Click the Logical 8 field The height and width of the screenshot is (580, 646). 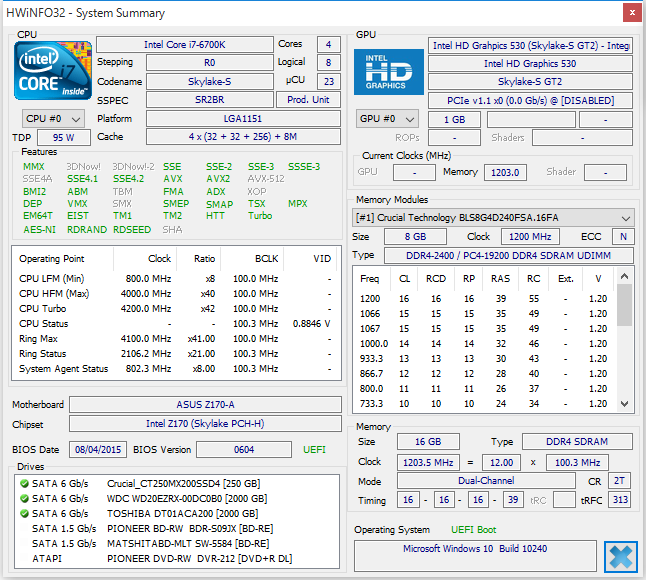click(329, 63)
